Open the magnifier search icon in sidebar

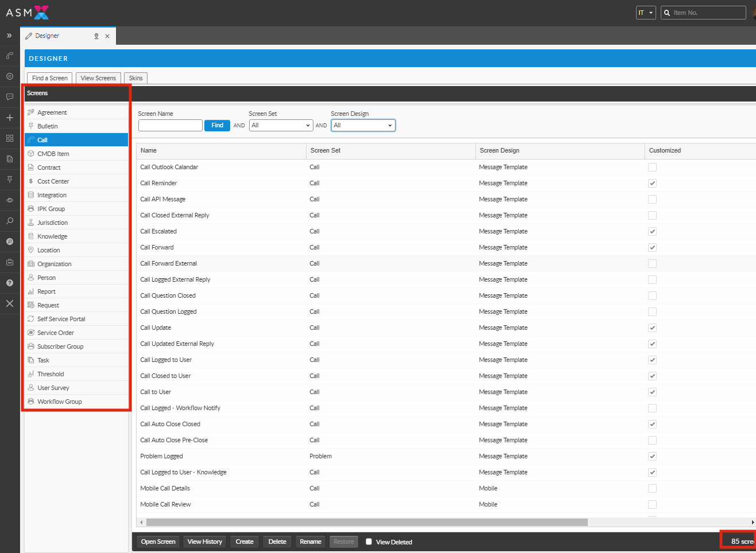10,221
